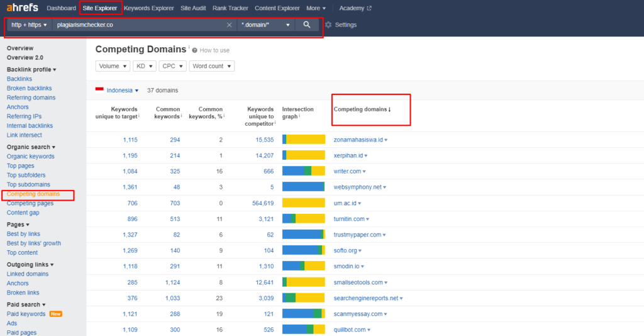Open Content Explorer
The height and width of the screenshot is (336, 644).
pyautogui.click(x=277, y=8)
